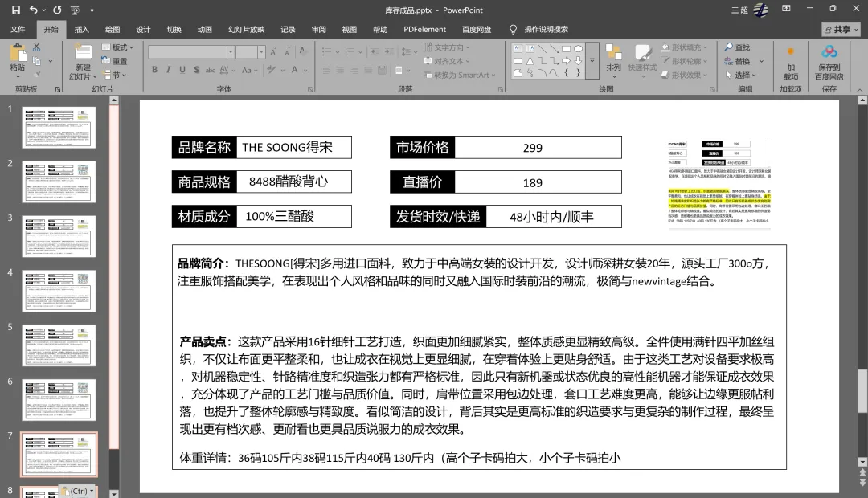This screenshot has height=498, width=868.
Task: Open the font dialog launcher icon
Action: (310, 89)
